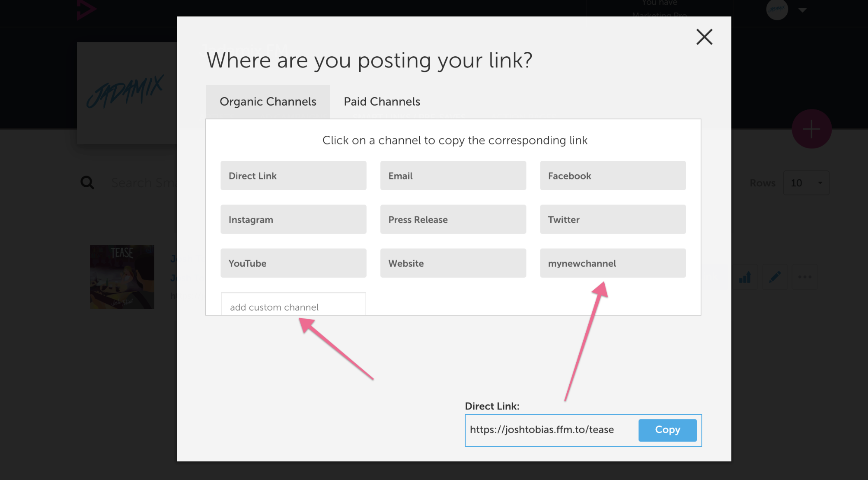Choose the mynewchannel custom channel
Viewport: 868px width, 480px height.
[613, 263]
